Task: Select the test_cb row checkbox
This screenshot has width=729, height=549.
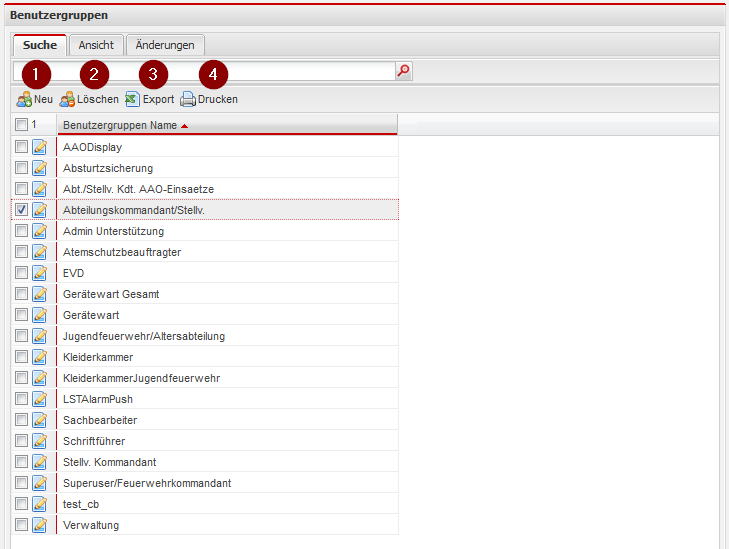Action: pos(22,504)
